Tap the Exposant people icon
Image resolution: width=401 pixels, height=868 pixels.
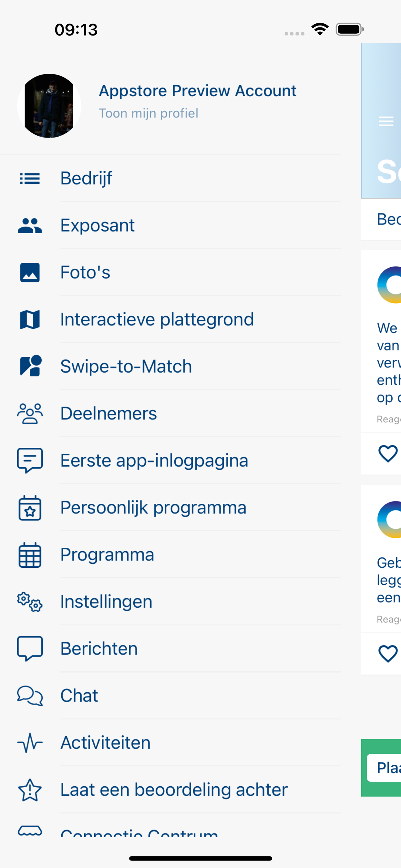click(30, 225)
